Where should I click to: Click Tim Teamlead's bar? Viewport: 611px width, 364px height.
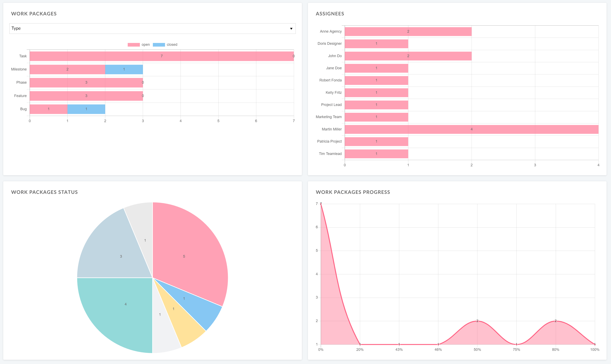coord(376,154)
